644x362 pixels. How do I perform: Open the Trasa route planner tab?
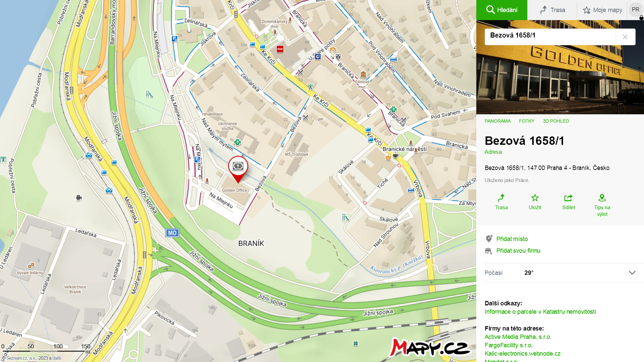click(552, 10)
